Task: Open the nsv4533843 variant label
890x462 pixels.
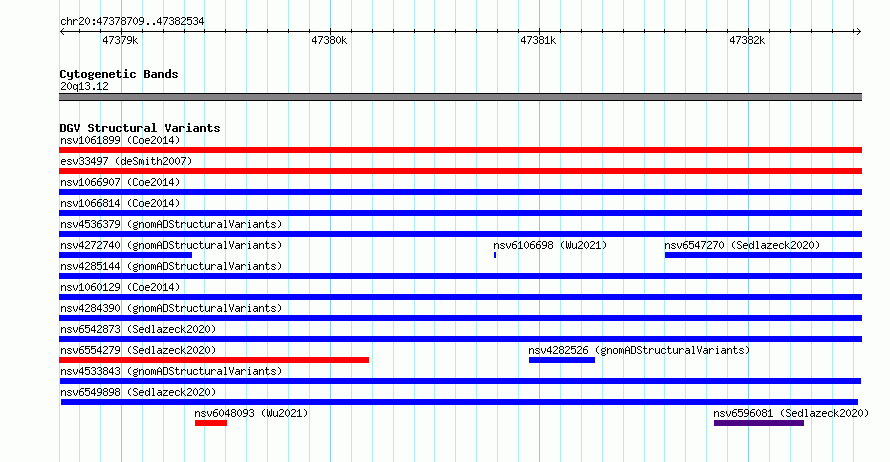Action: [x=171, y=371]
